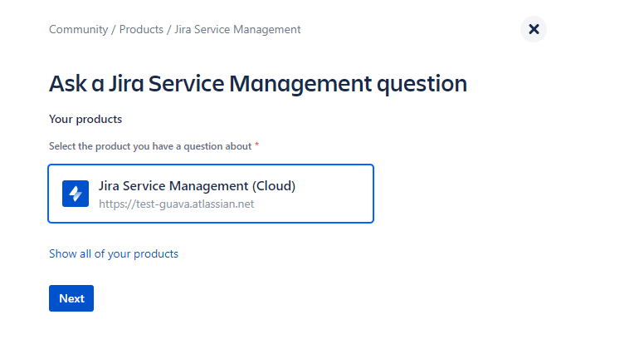This screenshot has height=349, width=644.
Task: Click "Select the product you have a question about" text
Action: 150,146
